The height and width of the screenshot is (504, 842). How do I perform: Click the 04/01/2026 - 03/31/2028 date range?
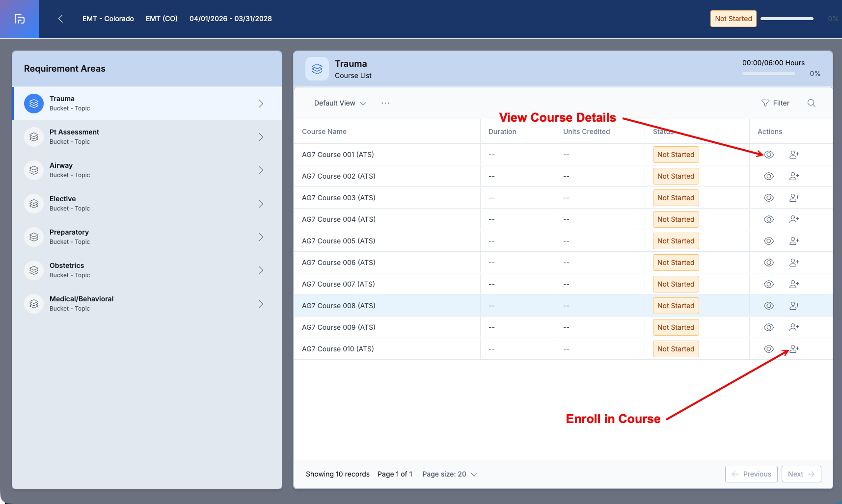pyautogui.click(x=231, y=19)
